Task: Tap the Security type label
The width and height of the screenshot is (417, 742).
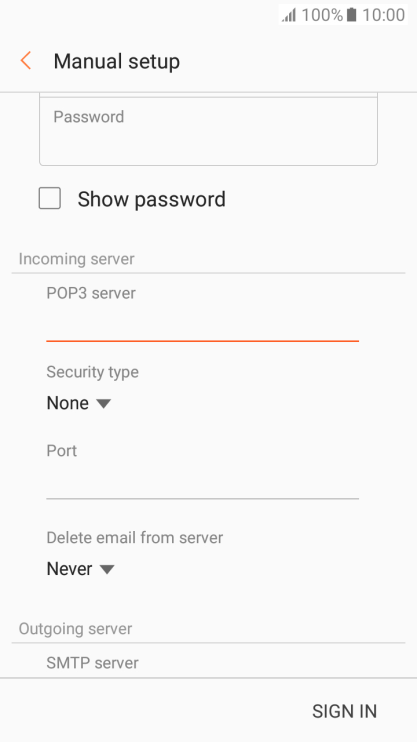Action: (x=92, y=372)
